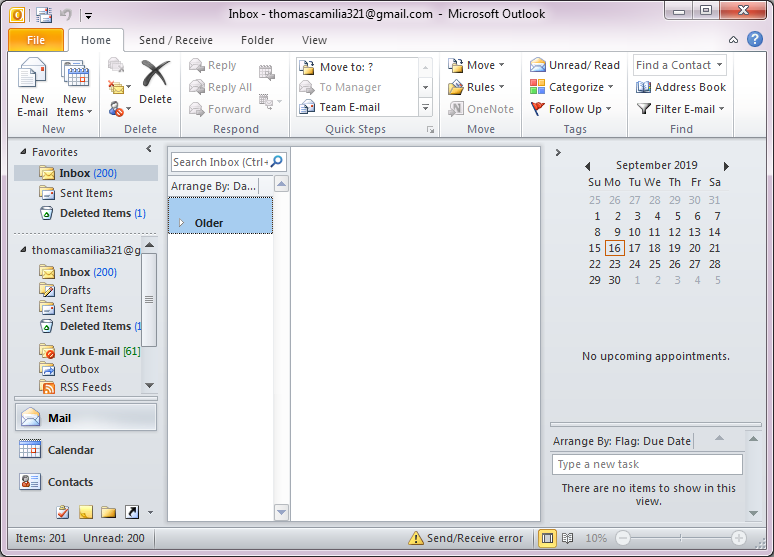Minimize the navigation pane
This screenshot has width=774, height=557.
pyautogui.click(x=149, y=149)
